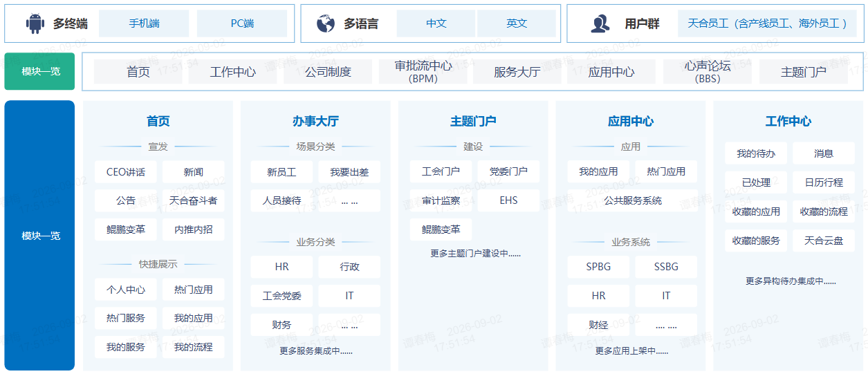The width and height of the screenshot is (868, 376).
Task: Select the 人员接待 tile
Action: coord(281,200)
